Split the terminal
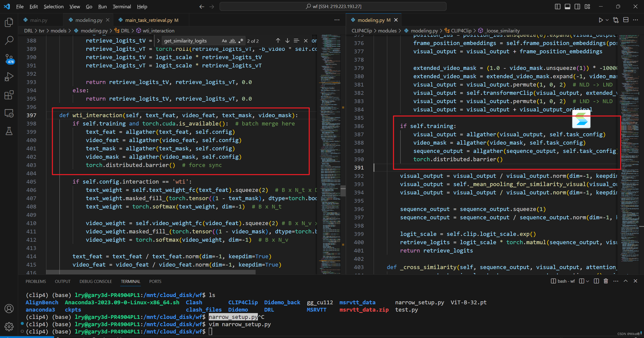 (596, 281)
